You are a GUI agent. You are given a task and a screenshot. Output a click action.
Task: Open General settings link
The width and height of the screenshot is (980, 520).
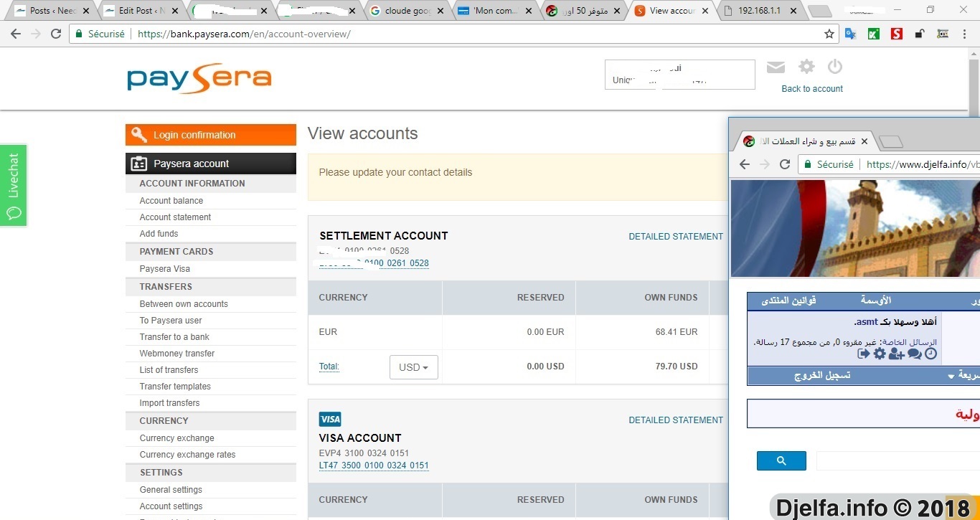pos(171,490)
